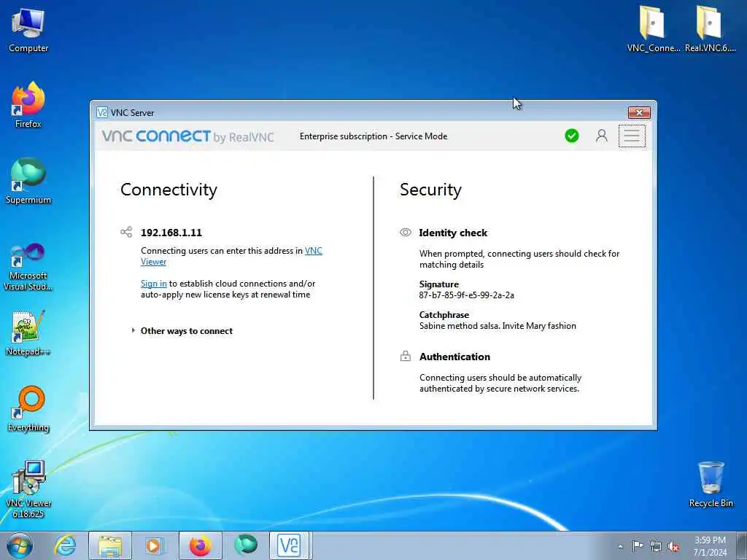747x560 pixels.
Task: Click the Action Center flag tray icon
Action: click(638, 545)
